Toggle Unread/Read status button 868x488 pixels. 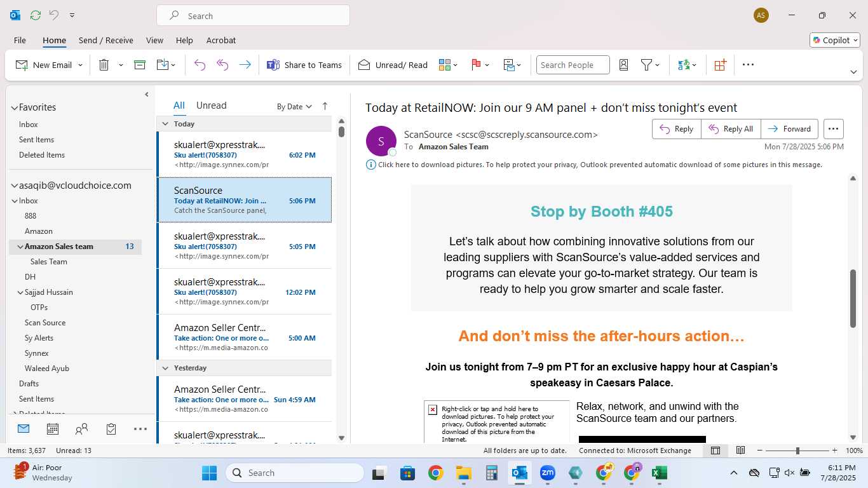click(x=393, y=65)
